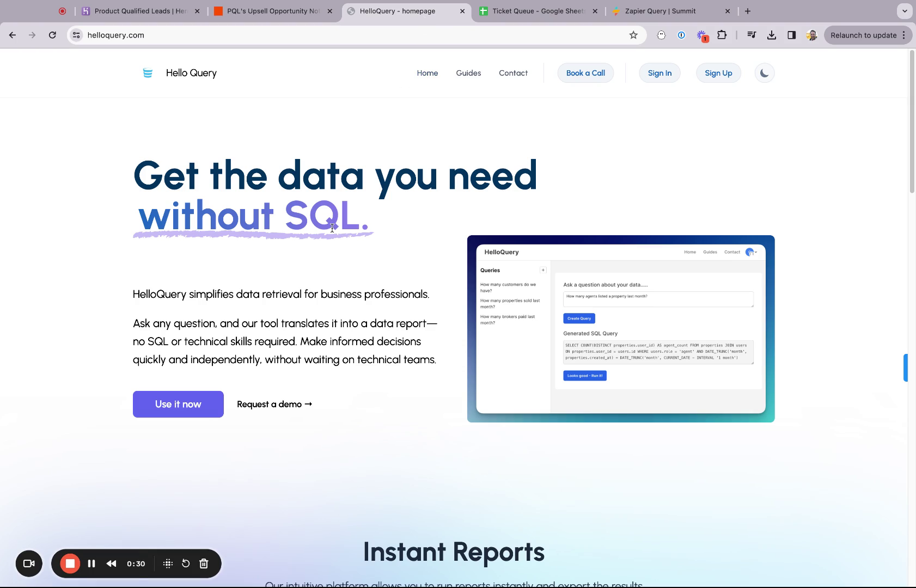Open the ghost extension icon
The width and height of the screenshot is (916, 588).
tap(661, 35)
